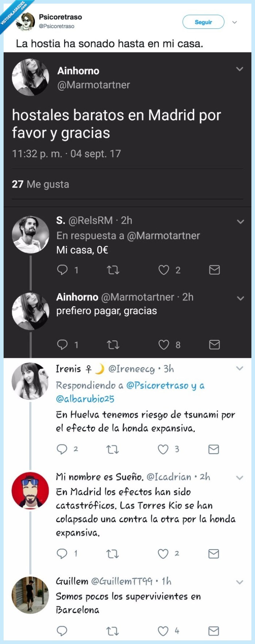This screenshot has height=644, width=255.
Task: Reply to the tweet by @RelsRM
Action: tap(62, 270)
